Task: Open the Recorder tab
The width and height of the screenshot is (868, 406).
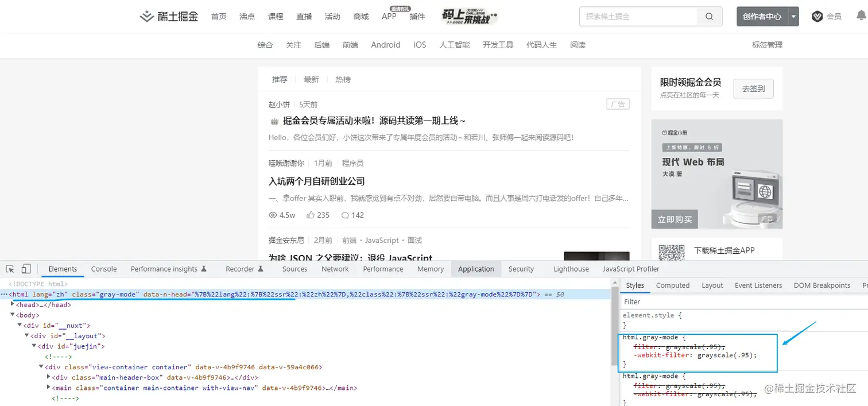Action: tap(245, 269)
